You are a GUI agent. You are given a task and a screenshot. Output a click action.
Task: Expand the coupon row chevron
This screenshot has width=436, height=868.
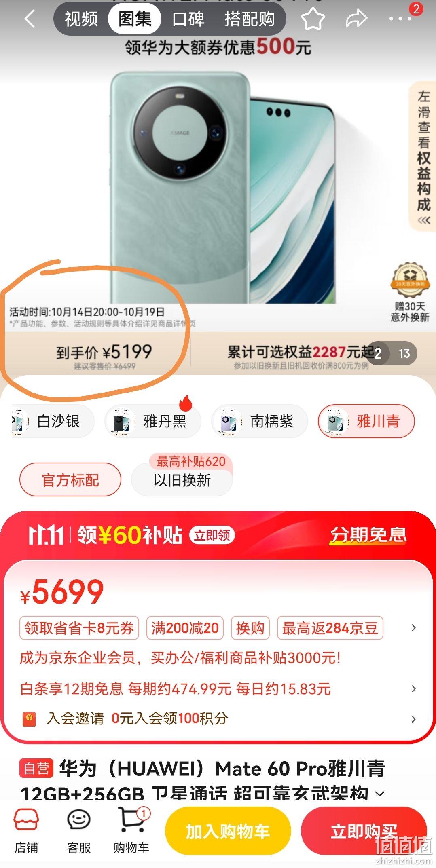(413, 628)
